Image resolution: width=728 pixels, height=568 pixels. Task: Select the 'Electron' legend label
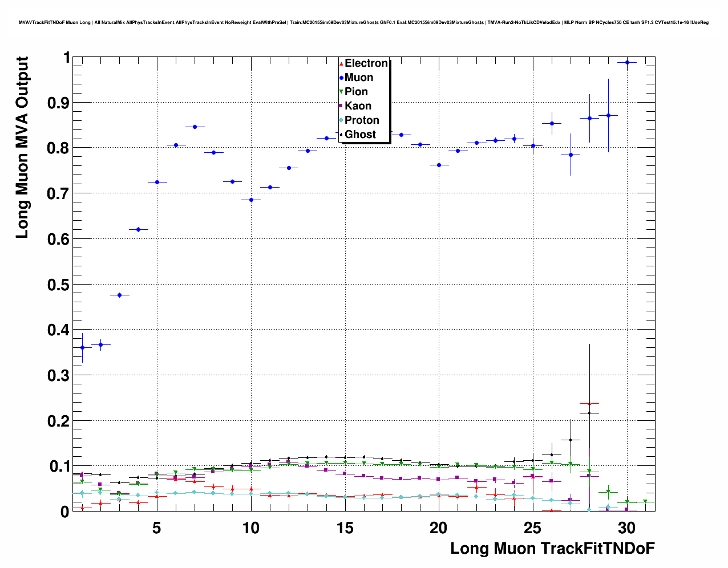366,63
